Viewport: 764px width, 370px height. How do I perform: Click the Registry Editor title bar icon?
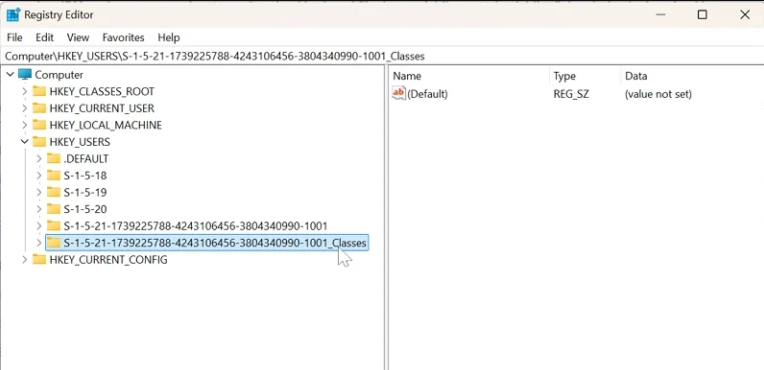click(x=13, y=15)
